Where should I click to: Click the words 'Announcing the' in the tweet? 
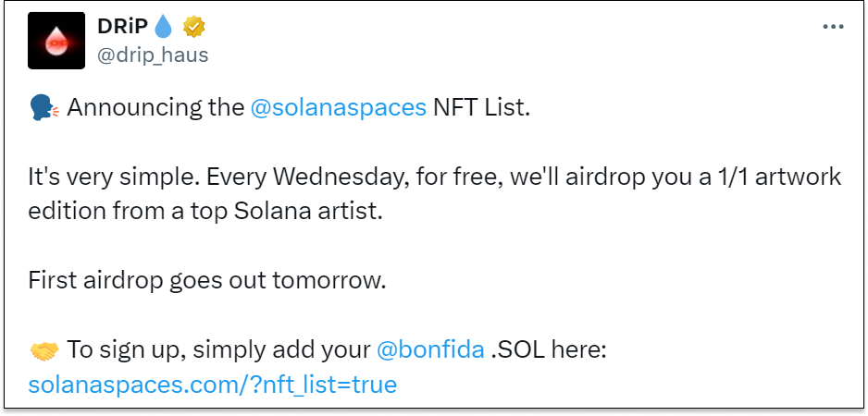155,108
